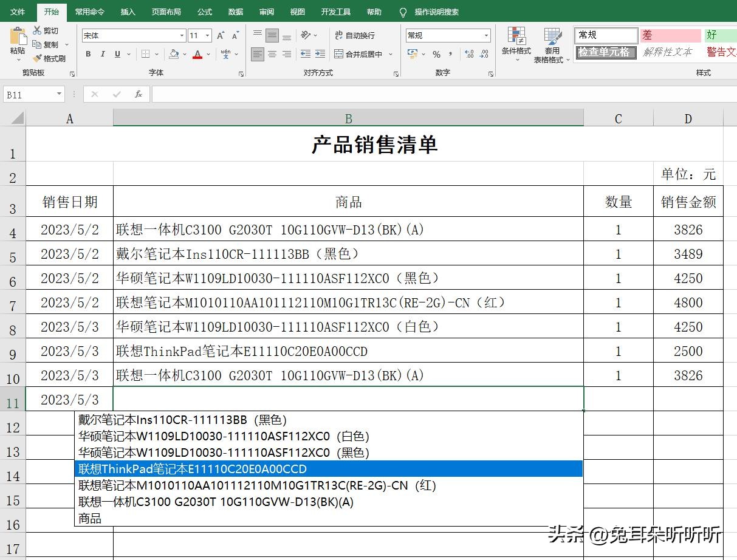Click the 合并后居中 merge button

(358, 54)
